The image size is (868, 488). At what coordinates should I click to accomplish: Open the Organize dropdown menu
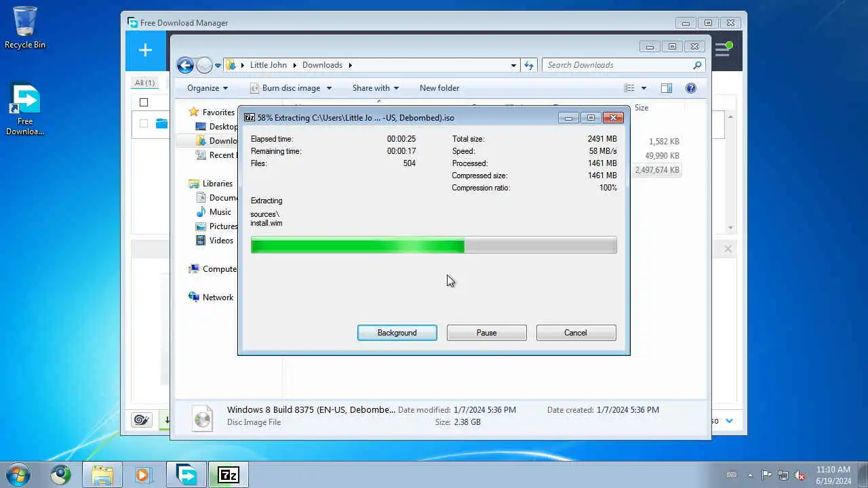pos(208,88)
